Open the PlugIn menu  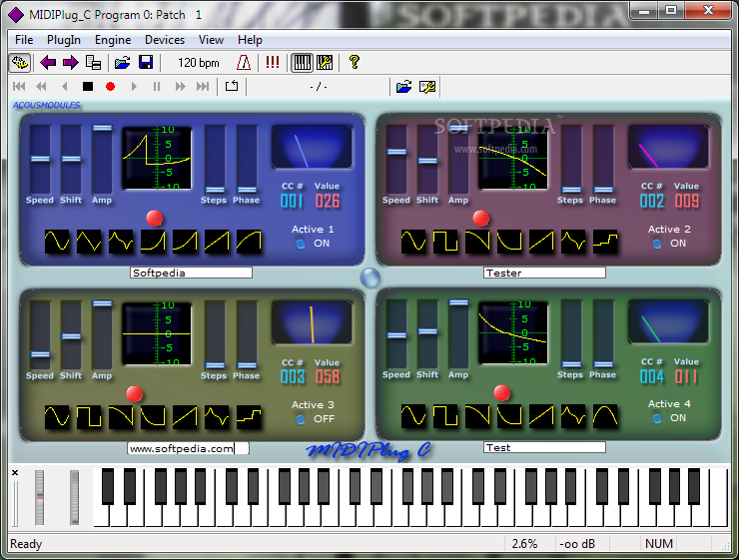click(64, 40)
